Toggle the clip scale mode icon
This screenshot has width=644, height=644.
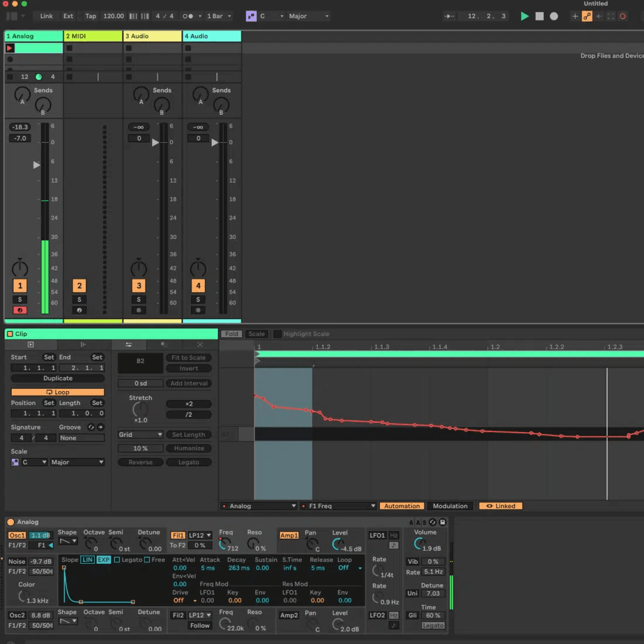[15, 462]
